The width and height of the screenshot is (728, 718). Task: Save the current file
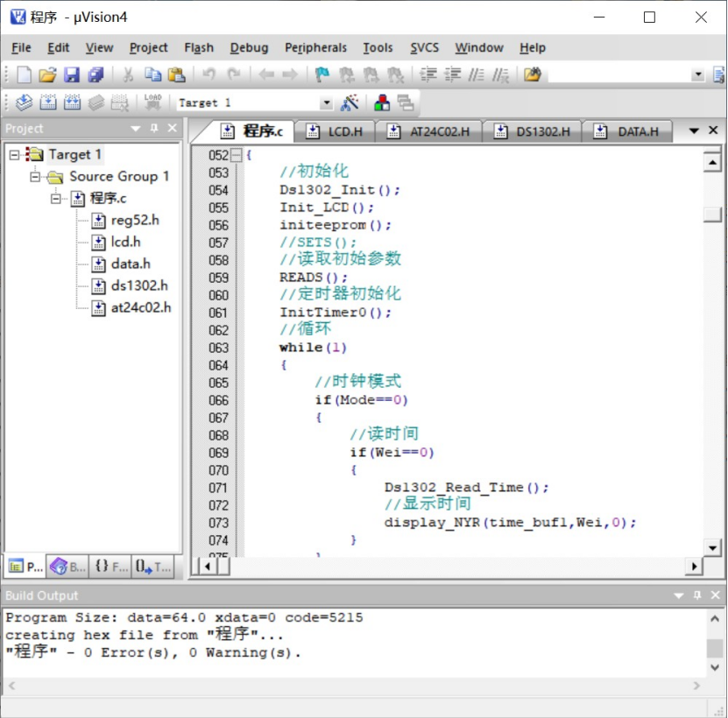(72, 74)
